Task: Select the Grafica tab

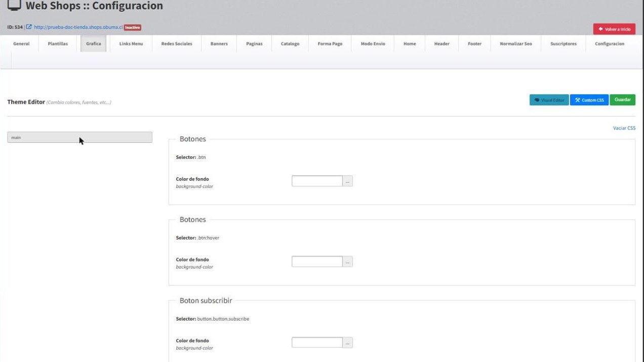Action: point(94,44)
